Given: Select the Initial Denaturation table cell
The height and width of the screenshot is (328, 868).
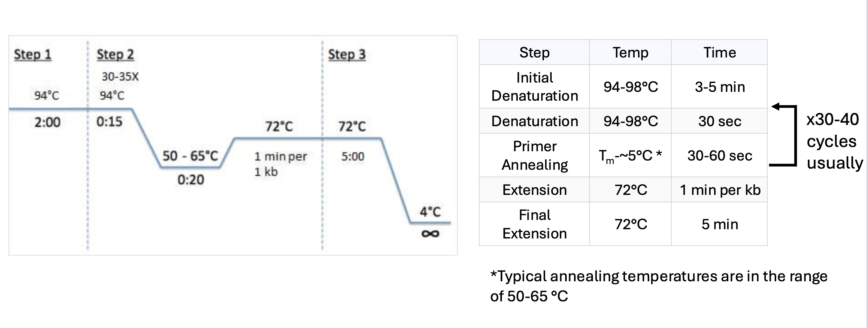Looking at the screenshot, I should (534, 86).
